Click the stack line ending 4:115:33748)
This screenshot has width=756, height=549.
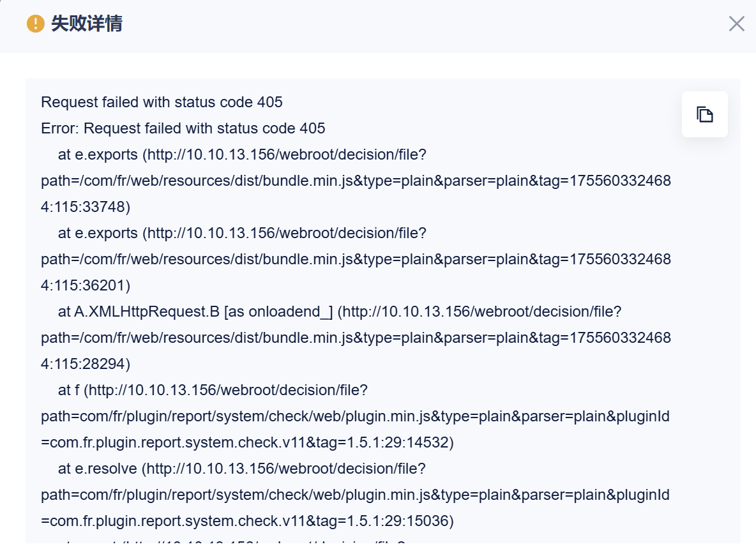point(86,207)
